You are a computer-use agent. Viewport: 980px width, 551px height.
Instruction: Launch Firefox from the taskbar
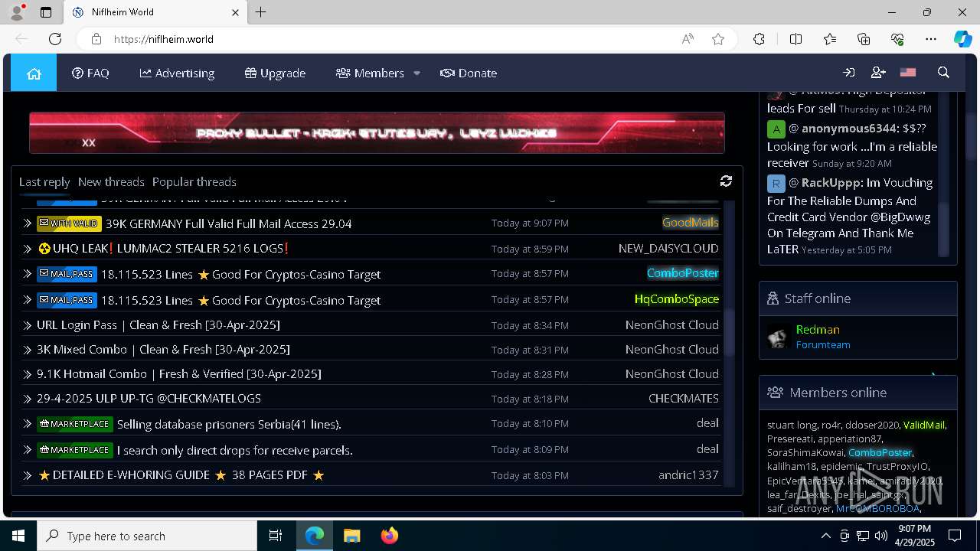389,536
